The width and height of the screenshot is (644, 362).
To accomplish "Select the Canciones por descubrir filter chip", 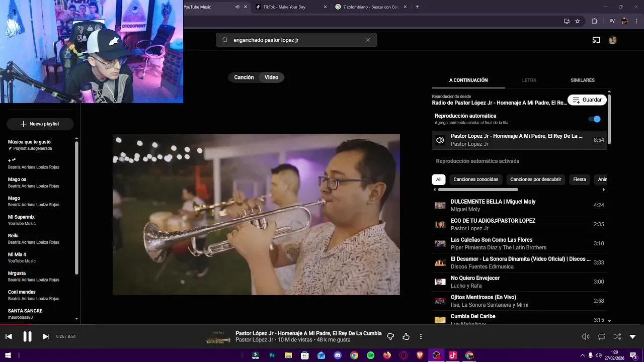I will coord(535,179).
